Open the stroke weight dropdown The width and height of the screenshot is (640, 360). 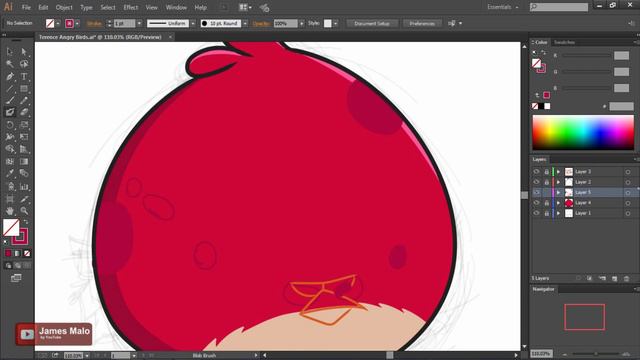pyautogui.click(x=139, y=24)
